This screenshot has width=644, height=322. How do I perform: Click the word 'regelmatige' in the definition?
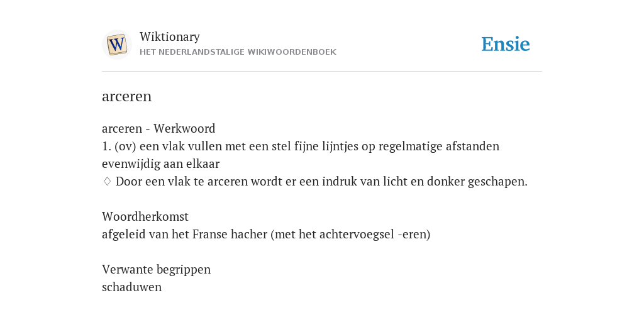(x=410, y=146)
